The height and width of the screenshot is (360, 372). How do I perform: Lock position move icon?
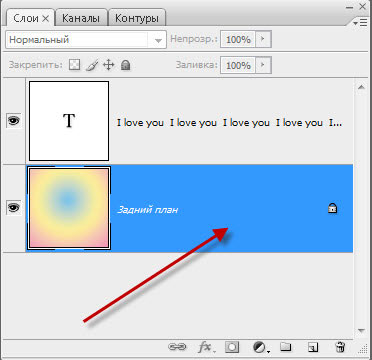pos(109,65)
